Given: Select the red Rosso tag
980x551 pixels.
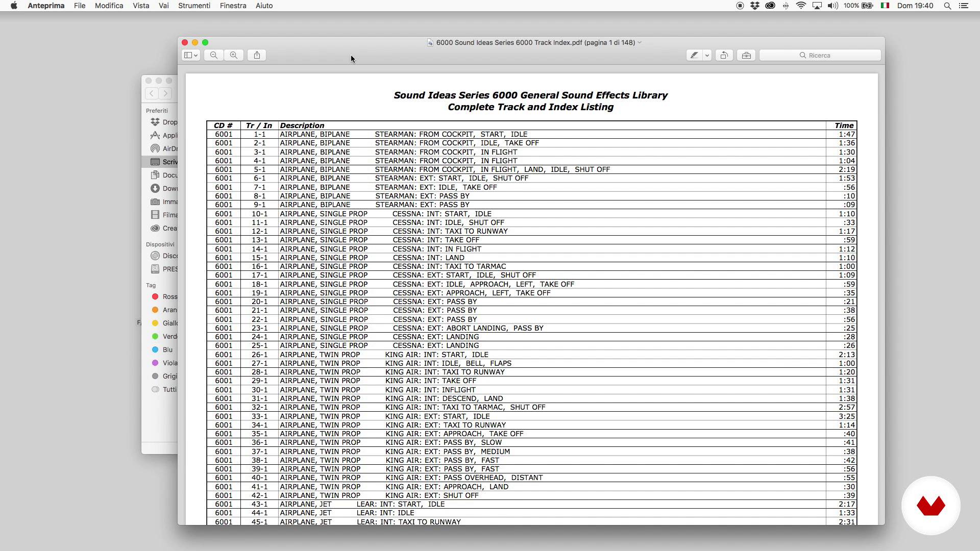Looking at the screenshot, I should coord(160,297).
